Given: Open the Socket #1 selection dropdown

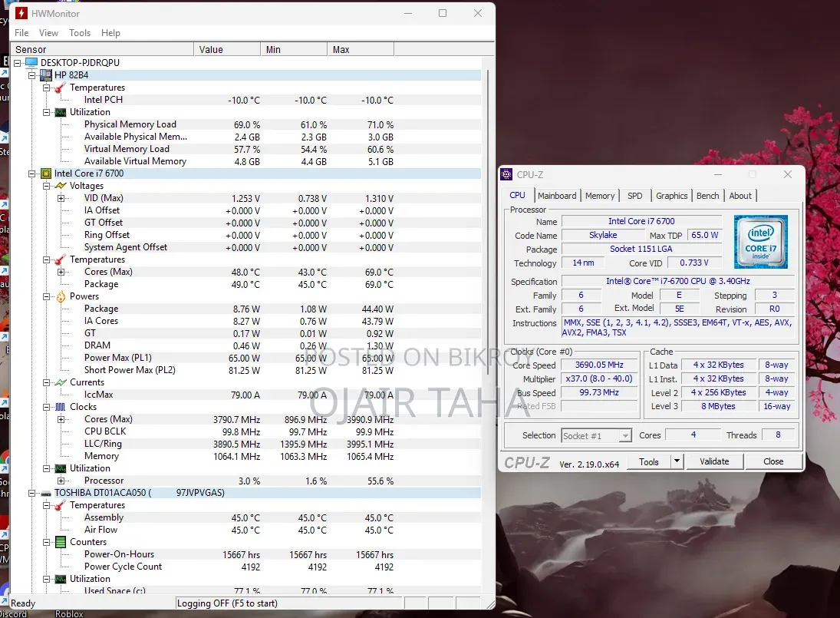Looking at the screenshot, I should point(624,436).
